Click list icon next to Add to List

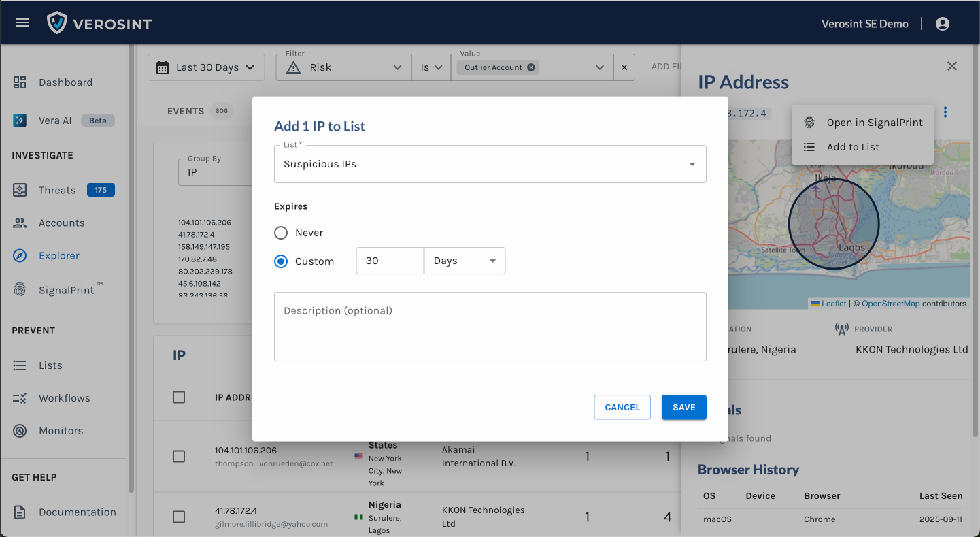(809, 147)
